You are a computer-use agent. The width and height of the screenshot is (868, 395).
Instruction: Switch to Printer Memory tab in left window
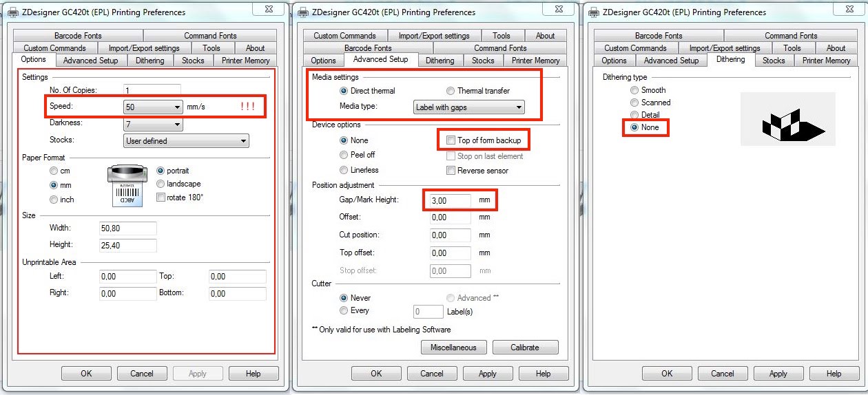pyautogui.click(x=245, y=61)
